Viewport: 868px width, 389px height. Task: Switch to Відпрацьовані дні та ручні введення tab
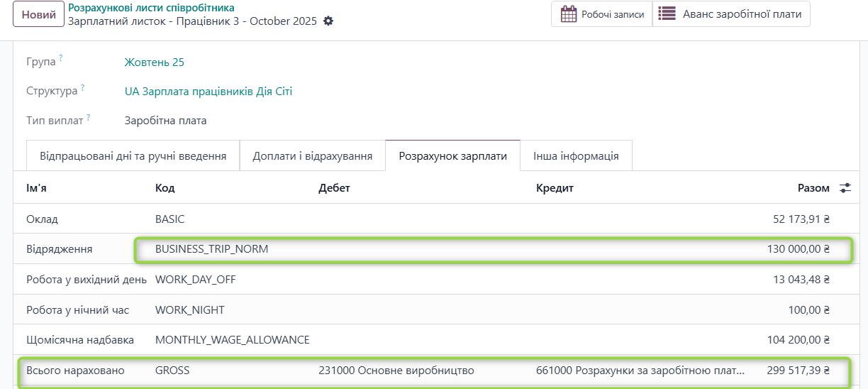tap(133, 156)
